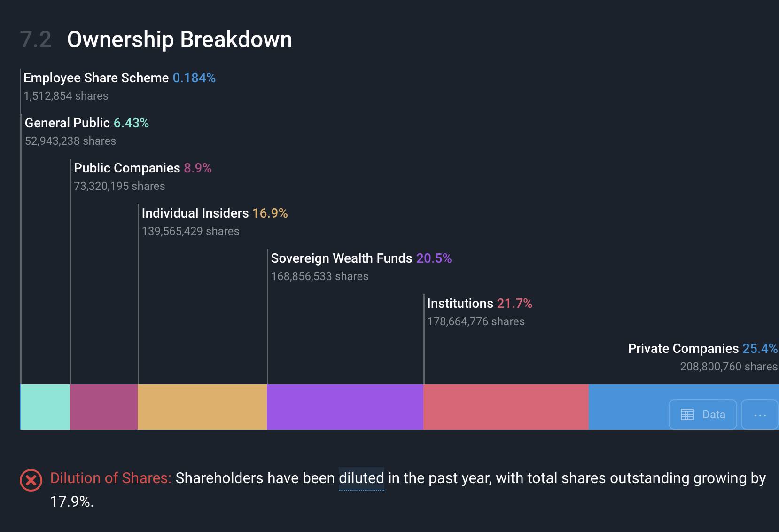Click the Ownership Breakdown section heading
Viewport: 779px width, 532px height.
[x=179, y=39]
